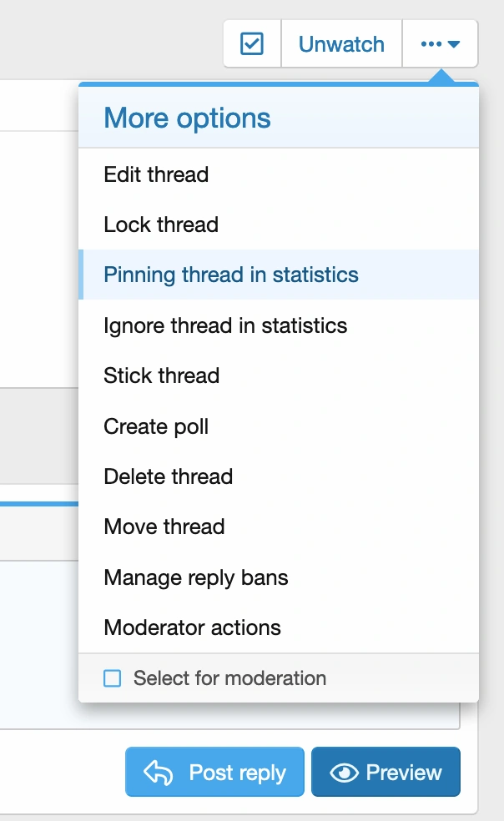Collapse the more options dropdown arrow
The height and width of the screenshot is (821, 504).
pyautogui.click(x=454, y=44)
